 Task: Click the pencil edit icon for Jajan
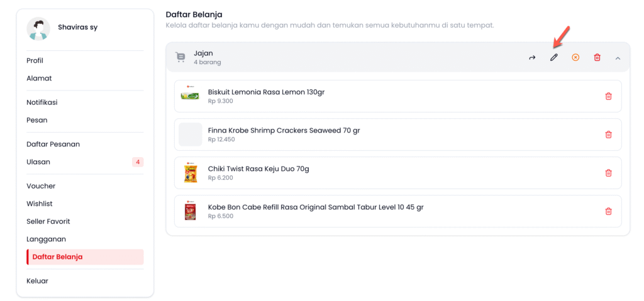(x=554, y=58)
